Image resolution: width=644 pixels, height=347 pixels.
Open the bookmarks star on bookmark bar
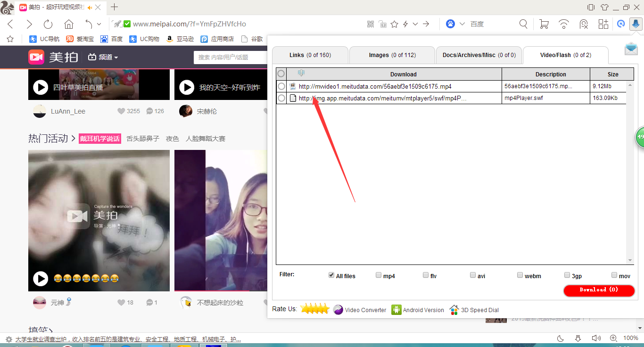[x=10, y=39]
